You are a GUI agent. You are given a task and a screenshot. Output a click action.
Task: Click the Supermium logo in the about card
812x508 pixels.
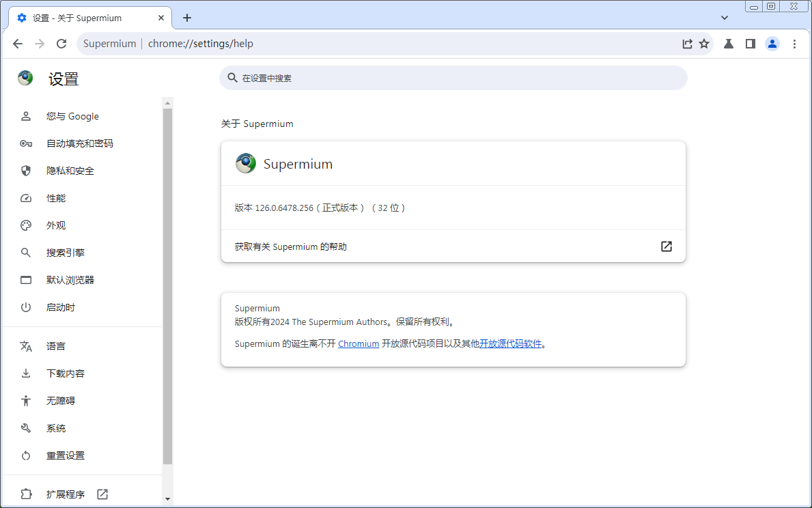coord(245,164)
